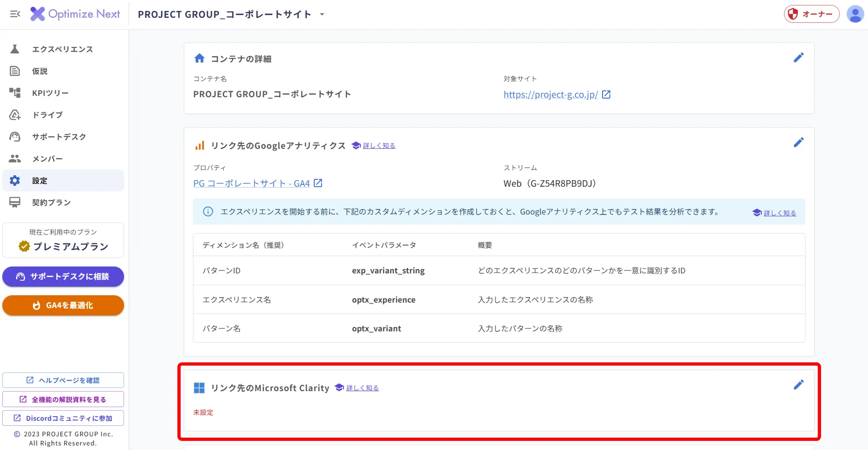Open https://project-g.co.jp/ link
Screen dimensions: 868x450
(551, 94)
